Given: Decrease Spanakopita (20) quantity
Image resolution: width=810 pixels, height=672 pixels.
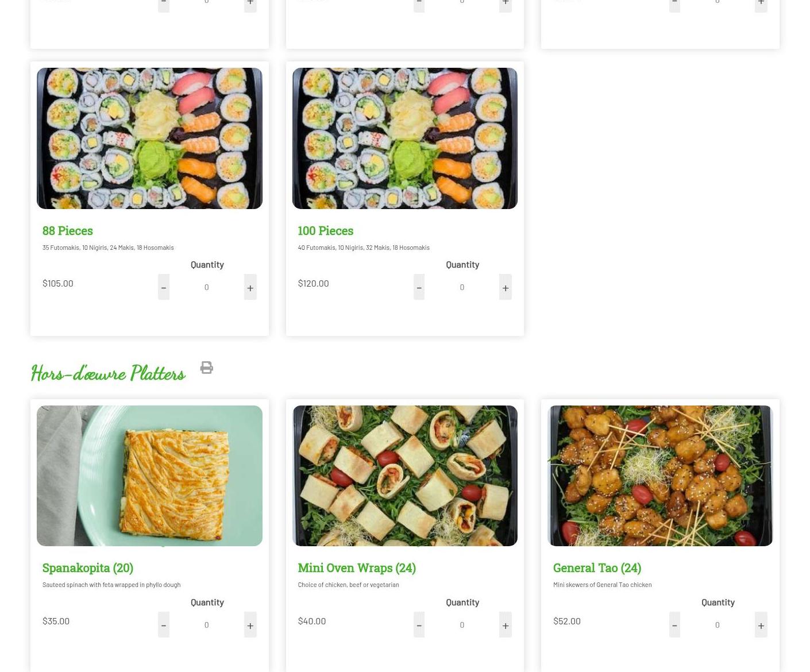Looking at the screenshot, I should tap(164, 624).
